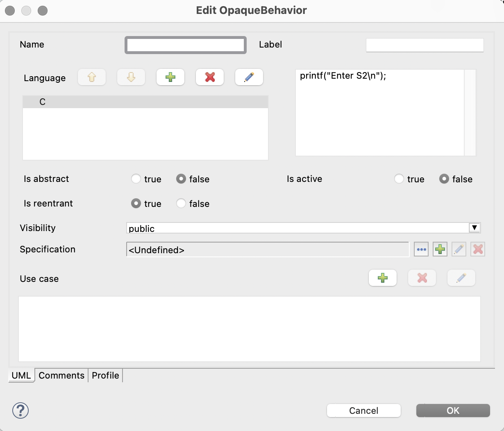Add a Use case with green plus
Image resolution: width=504 pixels, height=431 pixels.
[x=383, y=278]
